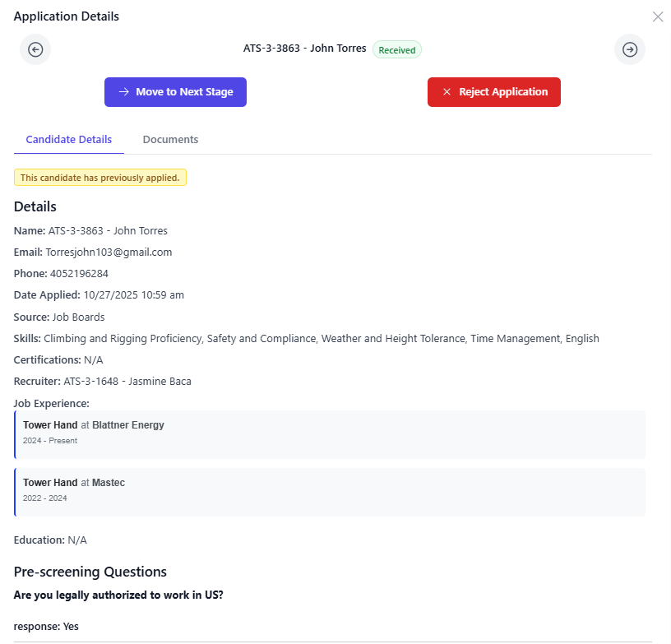Click the Date Applied value
Screen dimensions: 671x644
pos(133,295)
